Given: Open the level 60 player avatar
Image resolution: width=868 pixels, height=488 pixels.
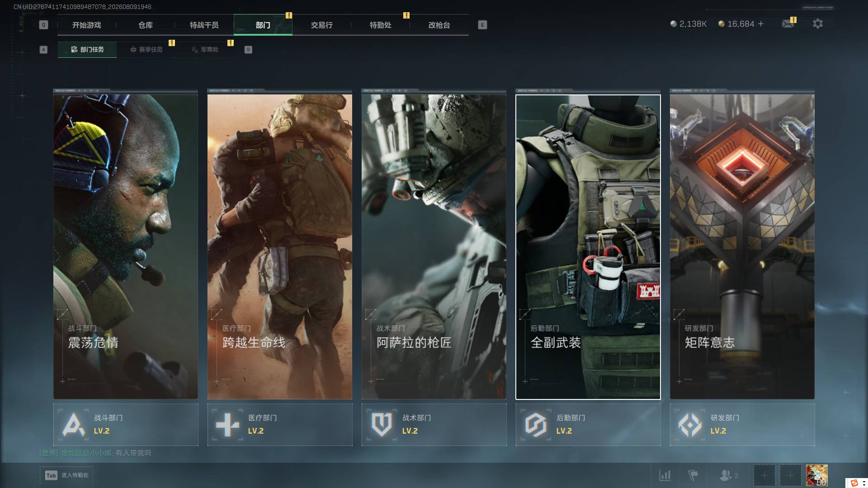Looking at the screenshot, I should coord(817,475).
